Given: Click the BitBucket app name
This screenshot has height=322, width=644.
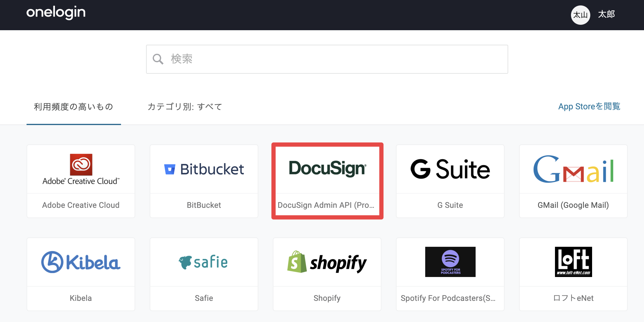Looking at the screenshot, I should click(204, 205).
